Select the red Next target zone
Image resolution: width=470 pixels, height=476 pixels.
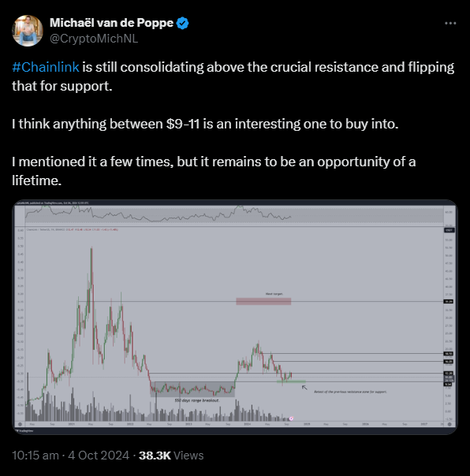click(263, 301)
